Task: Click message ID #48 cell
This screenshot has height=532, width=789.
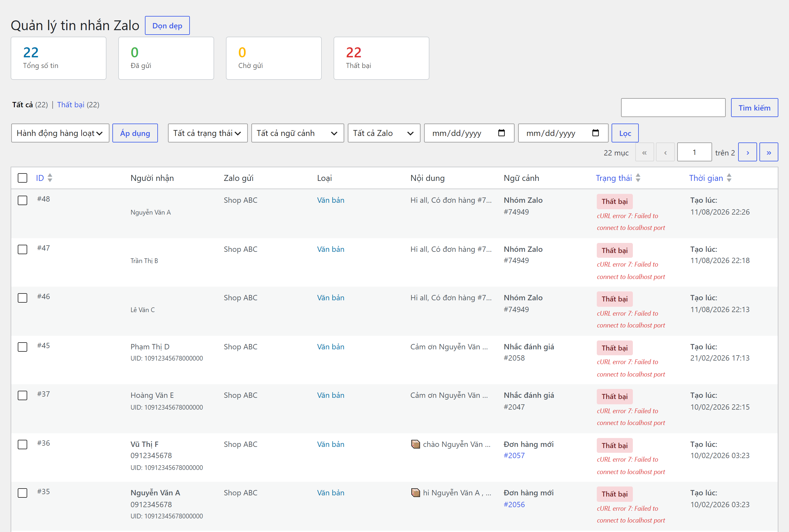Action: (x=43, y=199)
